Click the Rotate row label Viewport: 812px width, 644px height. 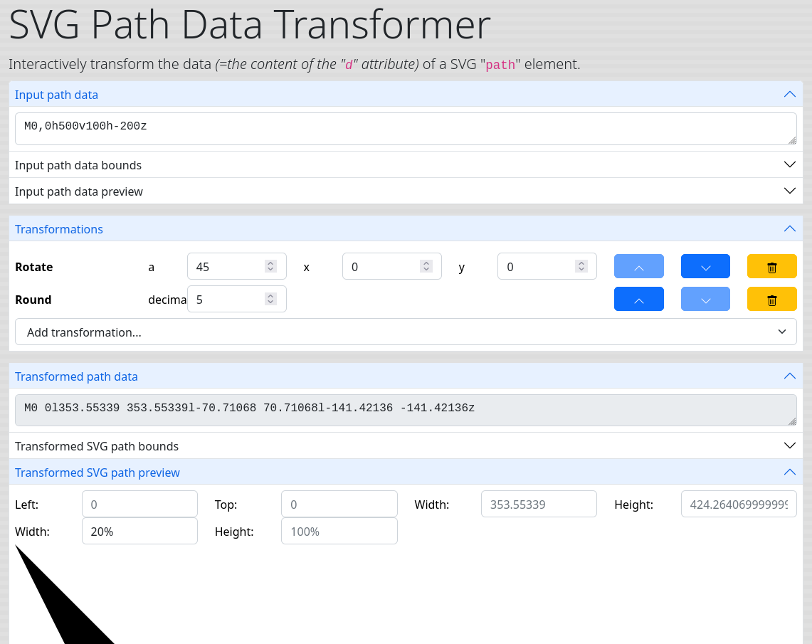click(x=33, y=267)
